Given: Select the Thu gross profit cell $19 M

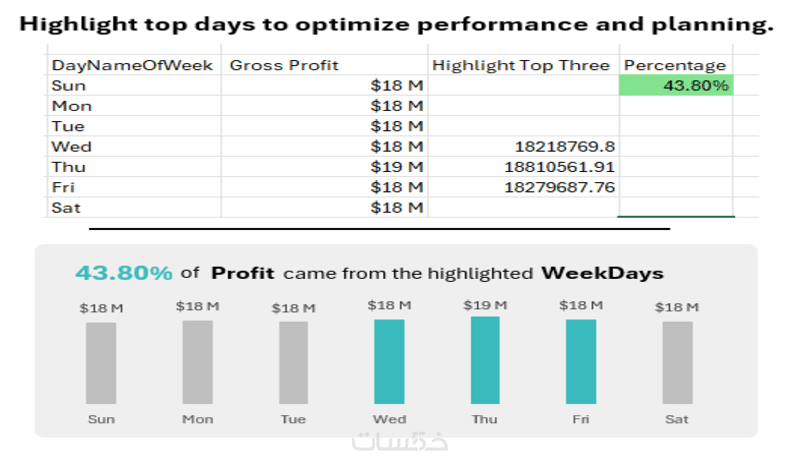Looking at the screenshot, I should click(x=324, y=167).
